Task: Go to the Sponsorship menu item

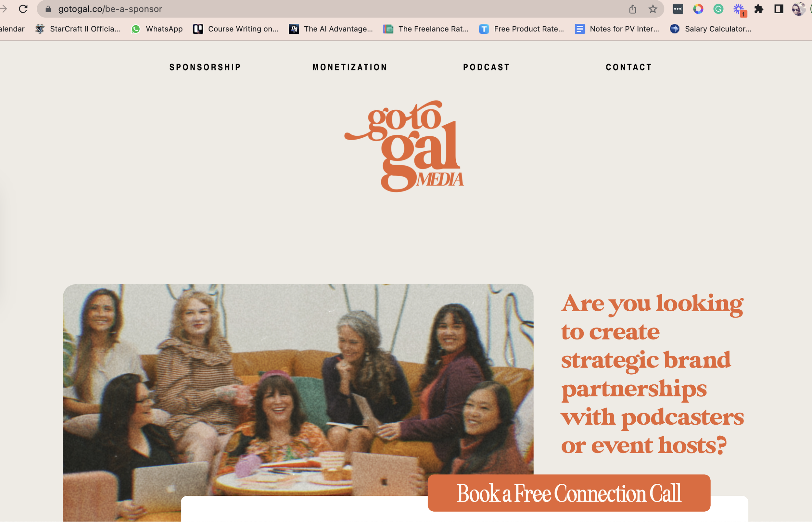Action: click(x=205, y=67)
